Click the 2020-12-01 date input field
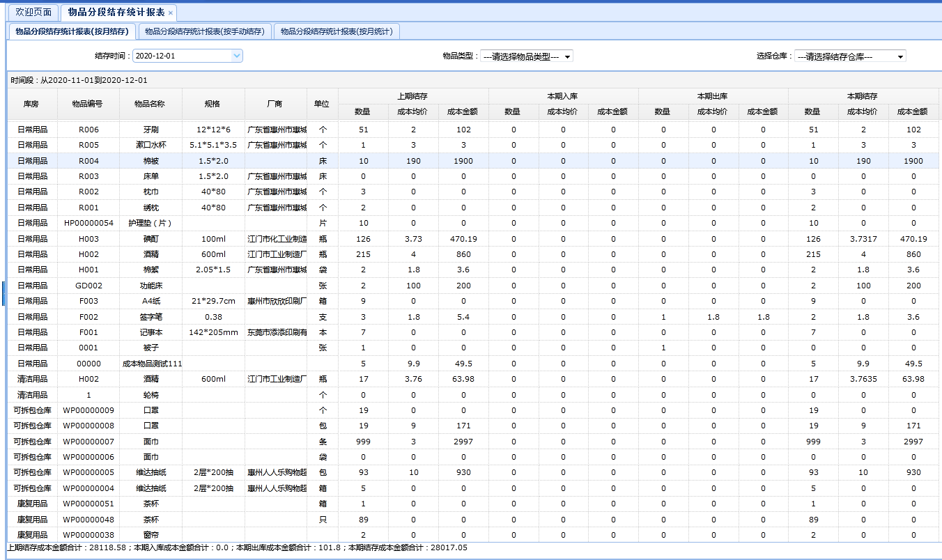Viewport: 942px width, 560px height. tap(181, 56)
